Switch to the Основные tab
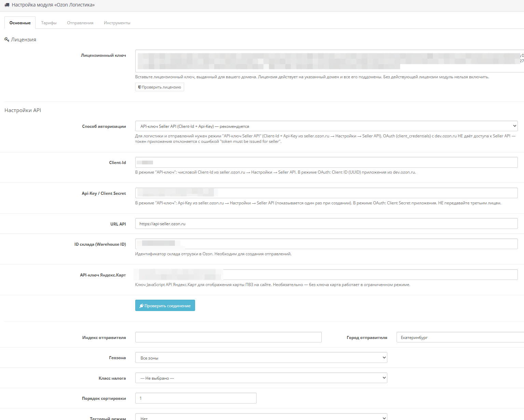 click(x=20, y=23)
